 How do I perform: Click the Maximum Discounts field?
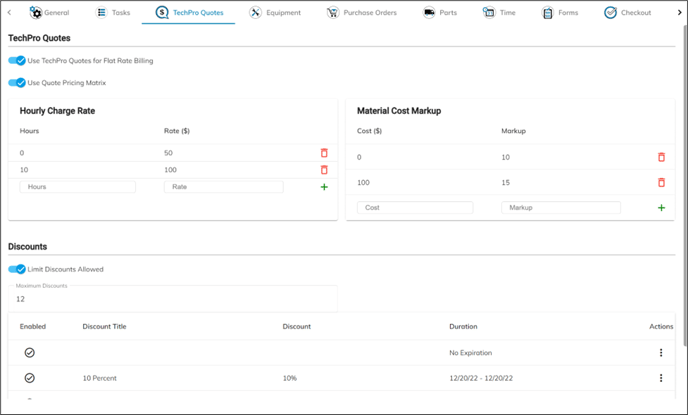click(x=173, y=299)
